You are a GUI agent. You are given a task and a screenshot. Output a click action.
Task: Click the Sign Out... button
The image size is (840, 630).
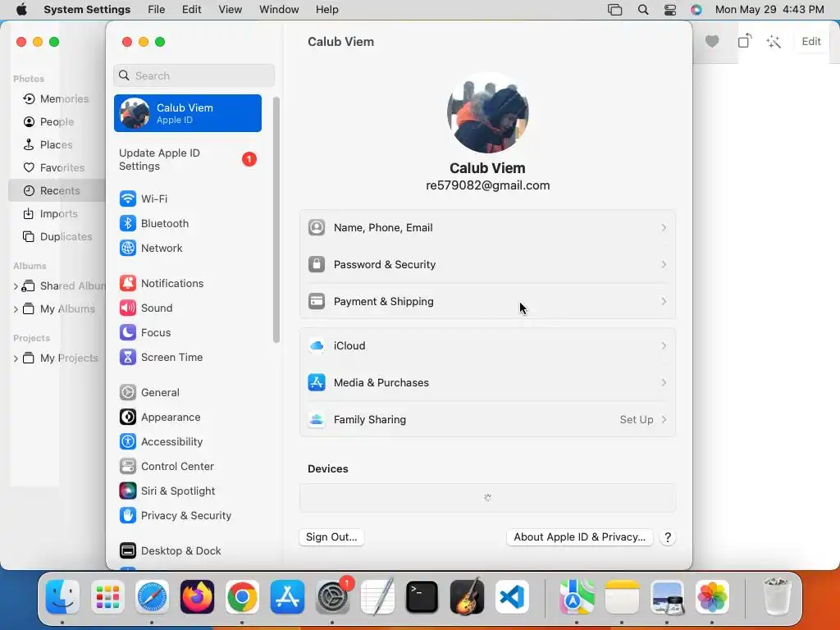click(331, 537)
